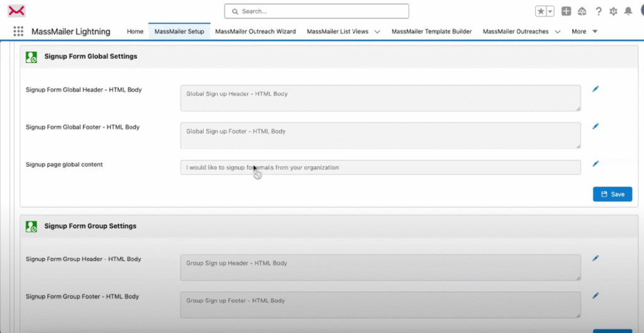The image size is (644, 333).
Task: Expand the MassMailer Outreaches chevron menu
Action: tap(557, 31)
